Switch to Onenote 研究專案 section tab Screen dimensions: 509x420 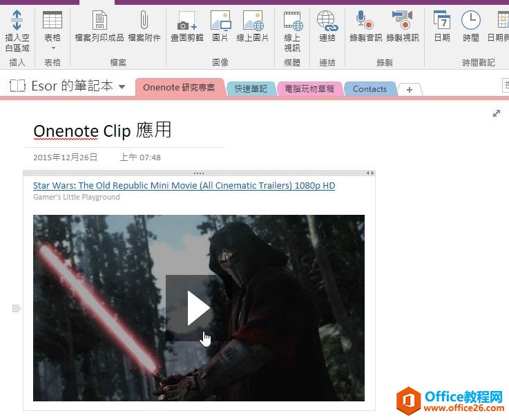click(179, 88)
